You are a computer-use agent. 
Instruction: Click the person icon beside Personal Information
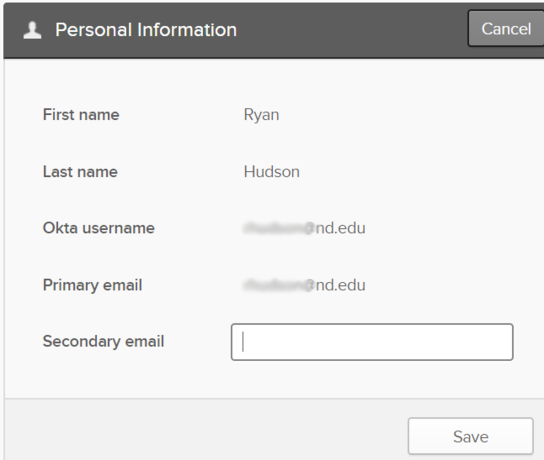pyautogui.click(x=32, y=30)
